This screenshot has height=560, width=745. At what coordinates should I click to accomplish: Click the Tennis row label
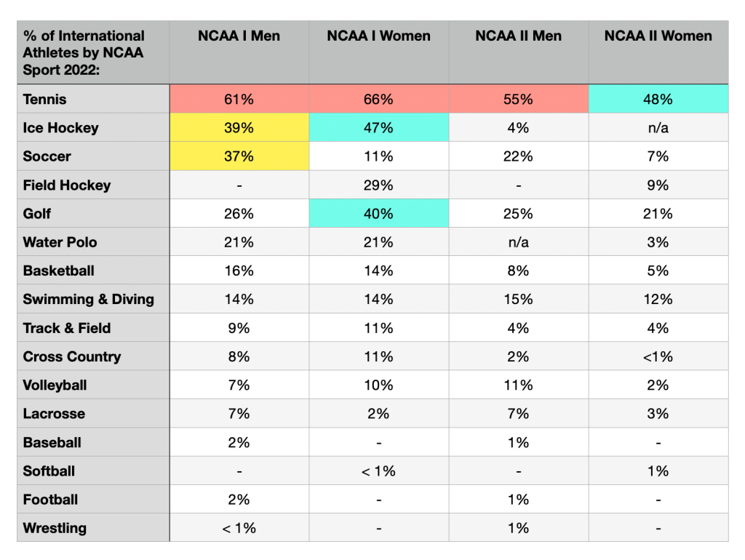click(44, 99)
